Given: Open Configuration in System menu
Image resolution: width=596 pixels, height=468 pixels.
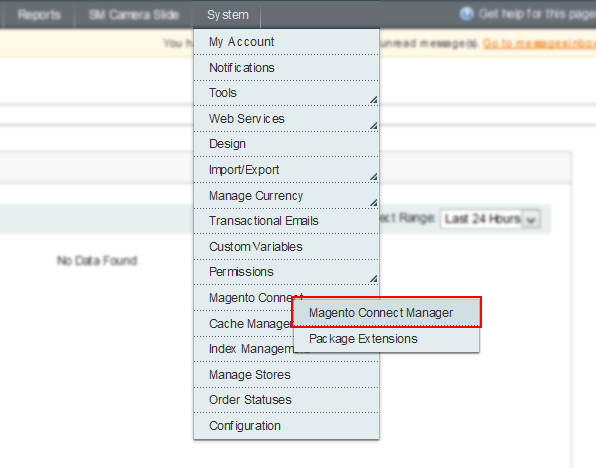Looking at the screenshot, I should pyautogui.click(x=286, y=426).
